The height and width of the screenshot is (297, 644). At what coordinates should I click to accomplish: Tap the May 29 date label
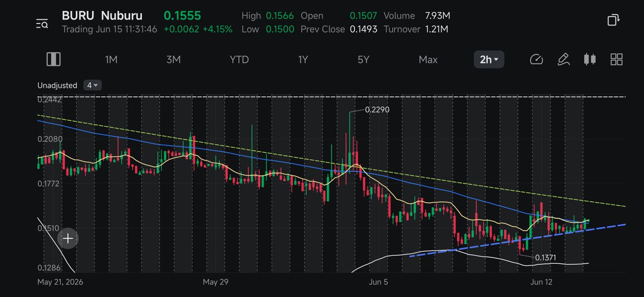(x=216, y=281)
